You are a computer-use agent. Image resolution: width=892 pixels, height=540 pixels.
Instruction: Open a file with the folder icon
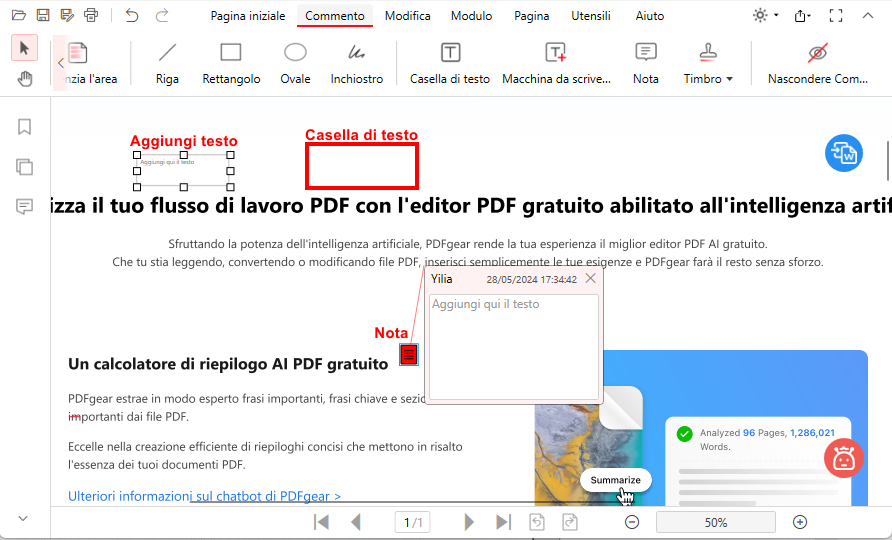[19, 15]
